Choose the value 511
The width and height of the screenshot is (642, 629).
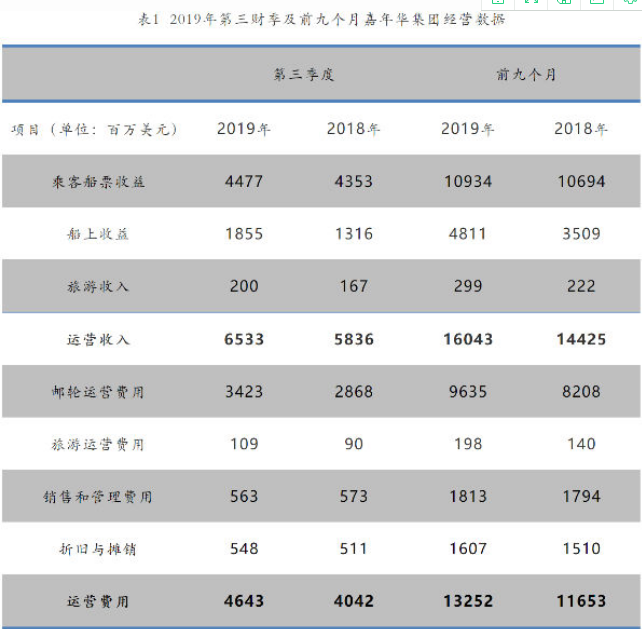354,549
